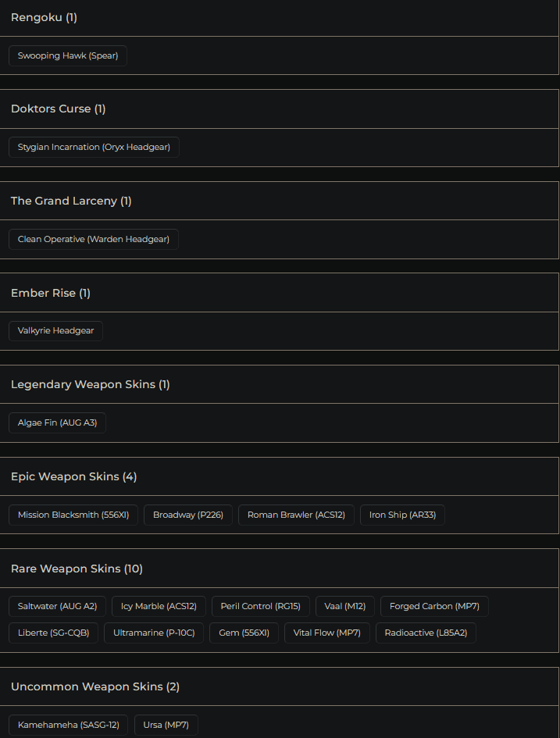Click the Broadway (P226) skin chip
560x738 pixels.
pyautogui.click(x=188, y=515)
